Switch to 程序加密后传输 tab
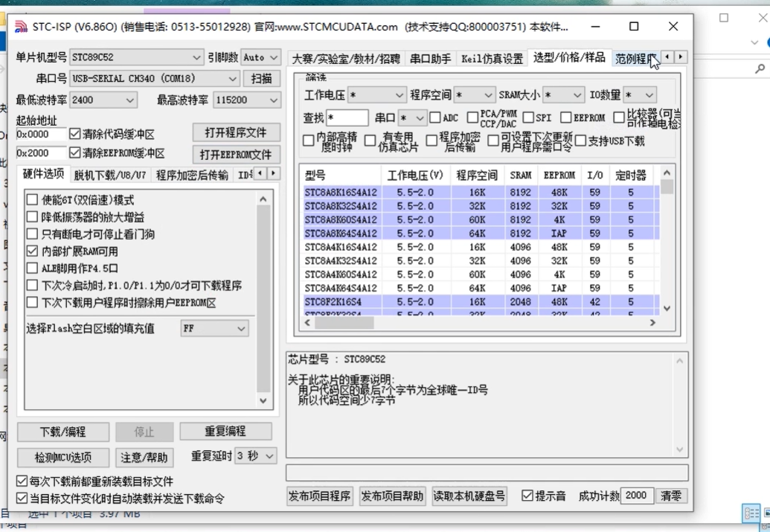770x532 pixels. (192, 175)
